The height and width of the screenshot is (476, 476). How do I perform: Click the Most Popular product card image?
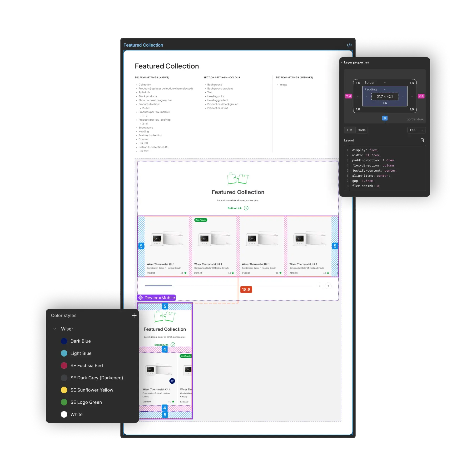(214, 239)
